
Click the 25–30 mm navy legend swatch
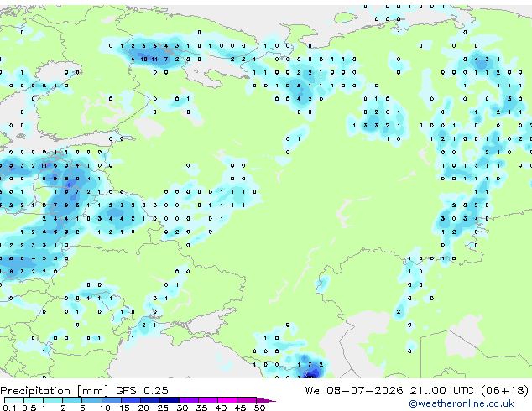(x=169, y=400)
